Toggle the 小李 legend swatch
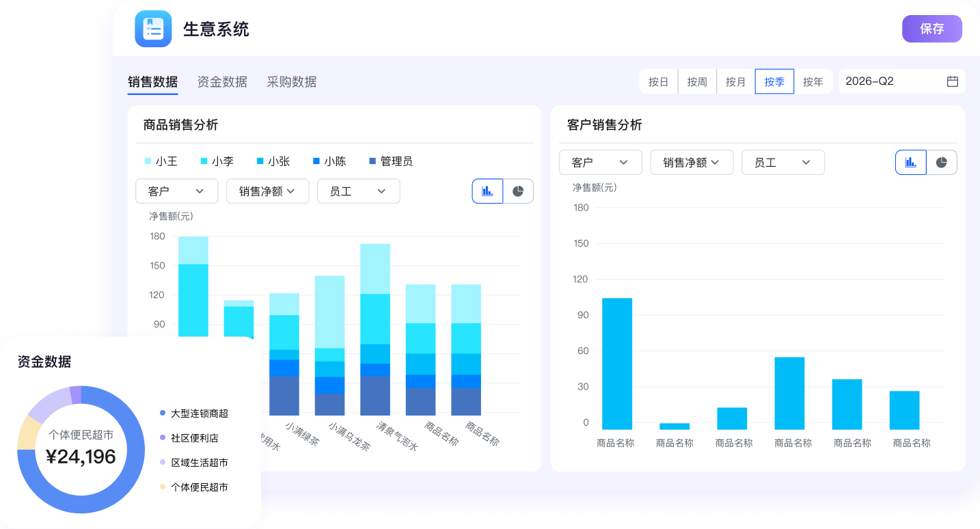 coord(204,161)
